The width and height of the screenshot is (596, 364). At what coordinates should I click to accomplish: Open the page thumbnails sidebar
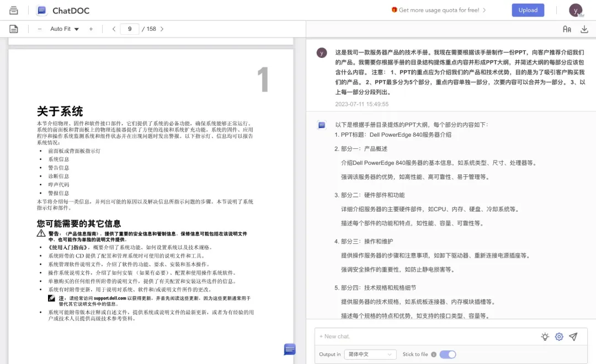coord(13,29)
